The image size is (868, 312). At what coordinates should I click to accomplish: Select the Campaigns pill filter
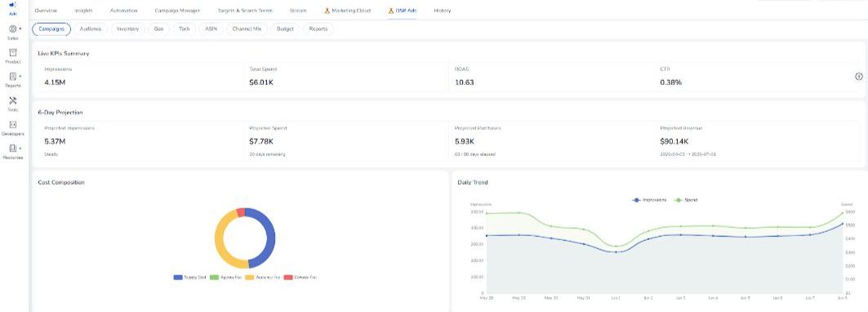click(x=51, y=29)
